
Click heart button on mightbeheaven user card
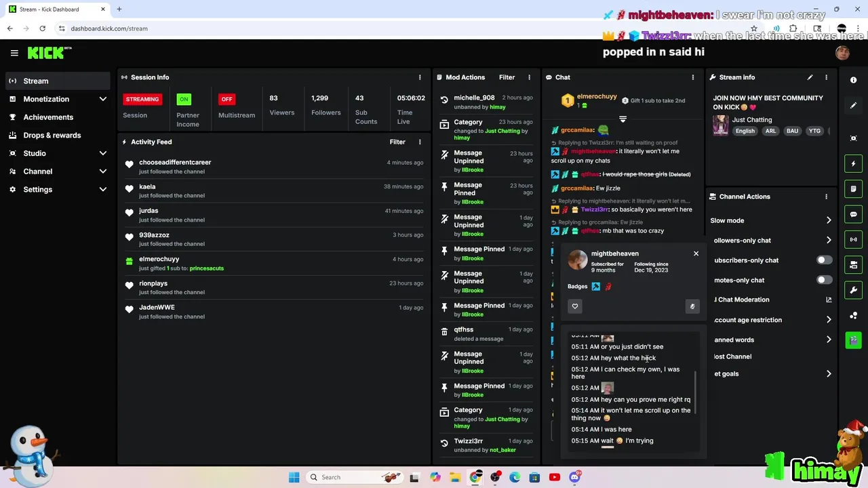(575, 306)
